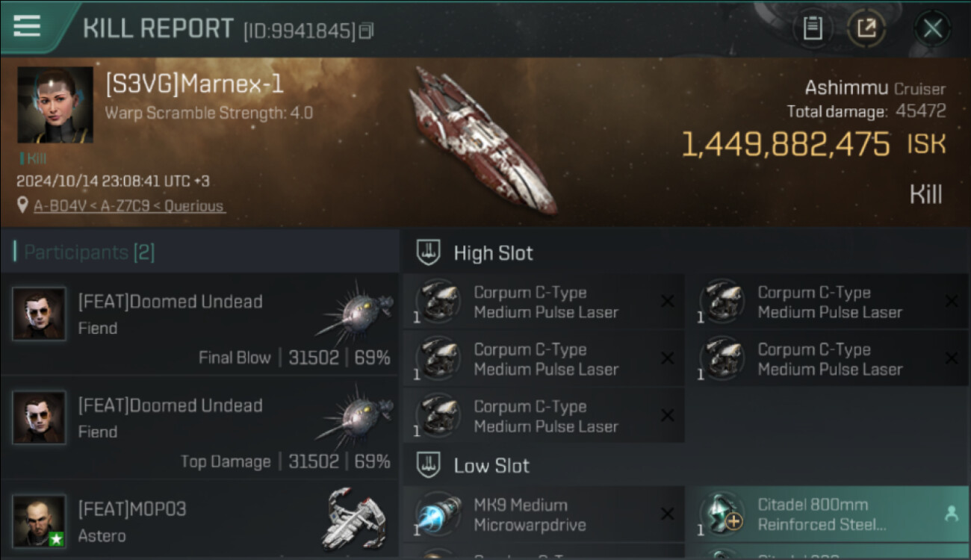Image resolution: width=971 pixels, height=560 pixels.
Task: Share the kill report externally
Action: (x=866, y=29)
